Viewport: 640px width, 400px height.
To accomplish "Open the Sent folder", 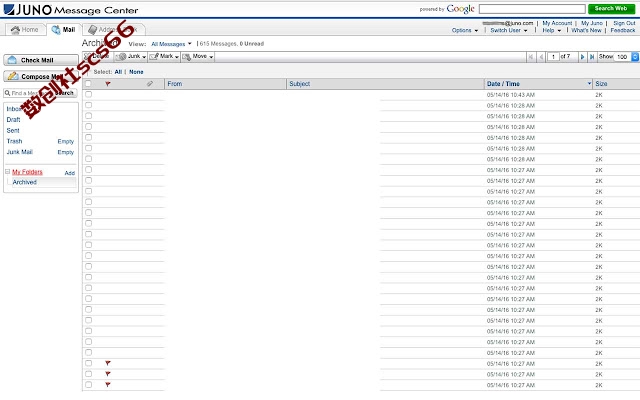I will pos(13,130).
